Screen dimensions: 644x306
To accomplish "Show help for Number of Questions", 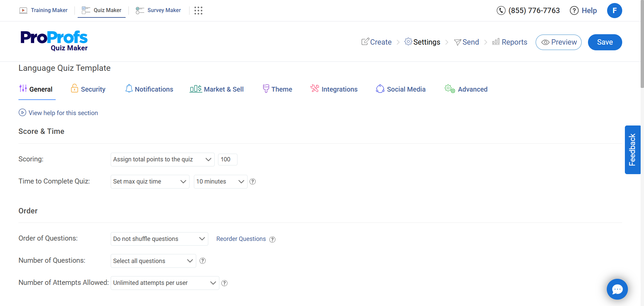I will click(x=203, y=261).
